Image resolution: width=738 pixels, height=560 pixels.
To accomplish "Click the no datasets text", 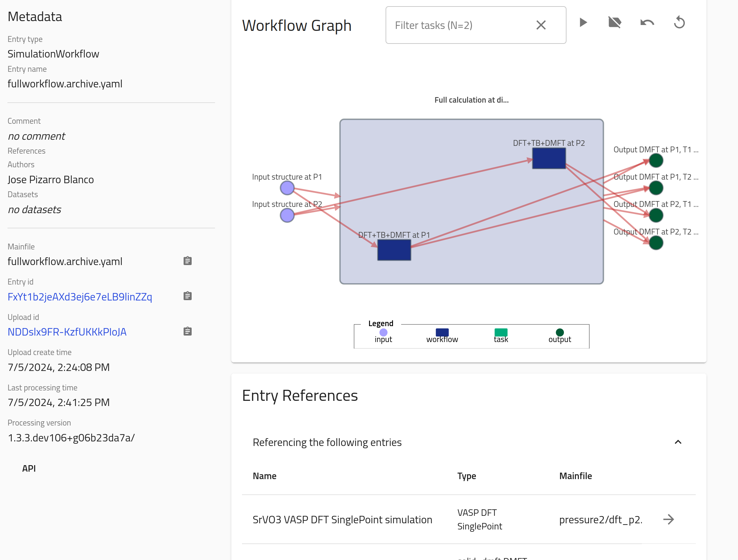I will coord(34,210).
